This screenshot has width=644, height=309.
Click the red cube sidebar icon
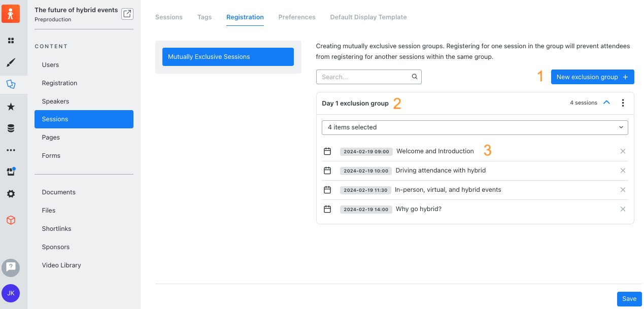[x=11, y=220]
